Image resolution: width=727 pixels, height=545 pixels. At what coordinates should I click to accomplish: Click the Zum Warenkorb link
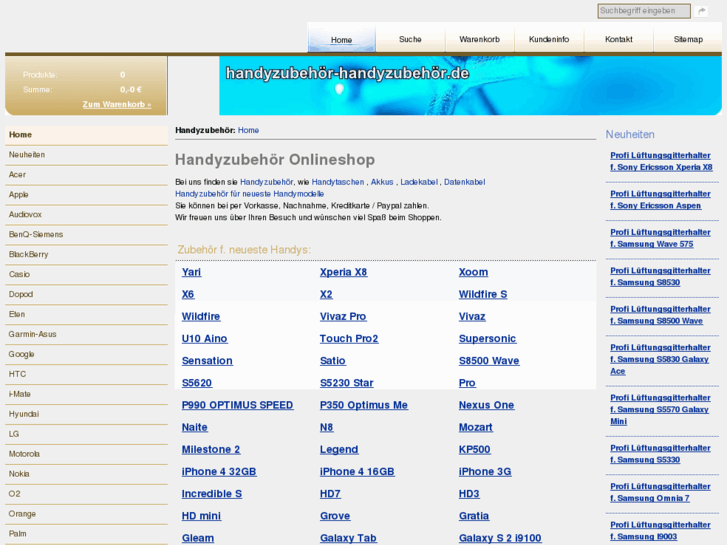click(x=117, y=104)
